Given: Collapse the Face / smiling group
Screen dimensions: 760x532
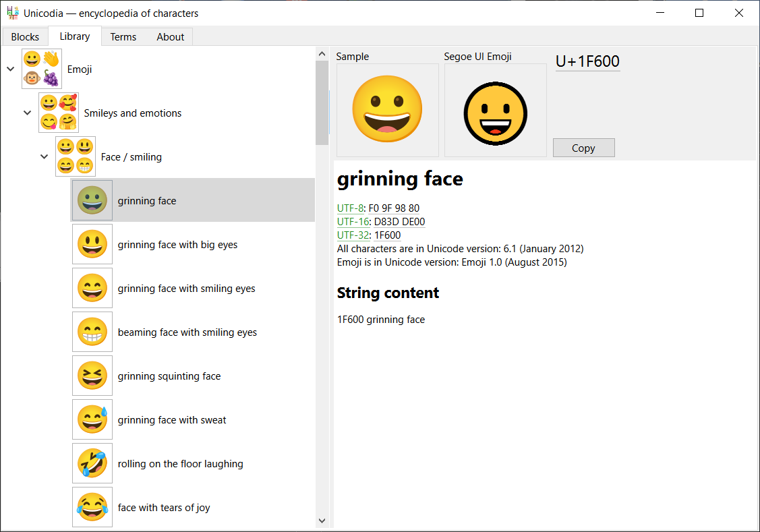Looking at the screenshot, I should pos(44,156).
